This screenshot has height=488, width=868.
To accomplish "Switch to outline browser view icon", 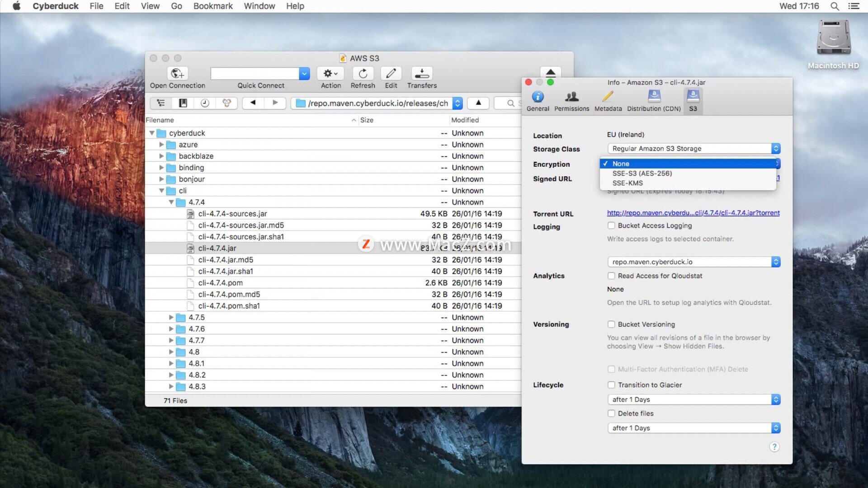I will tap(161, 103).
